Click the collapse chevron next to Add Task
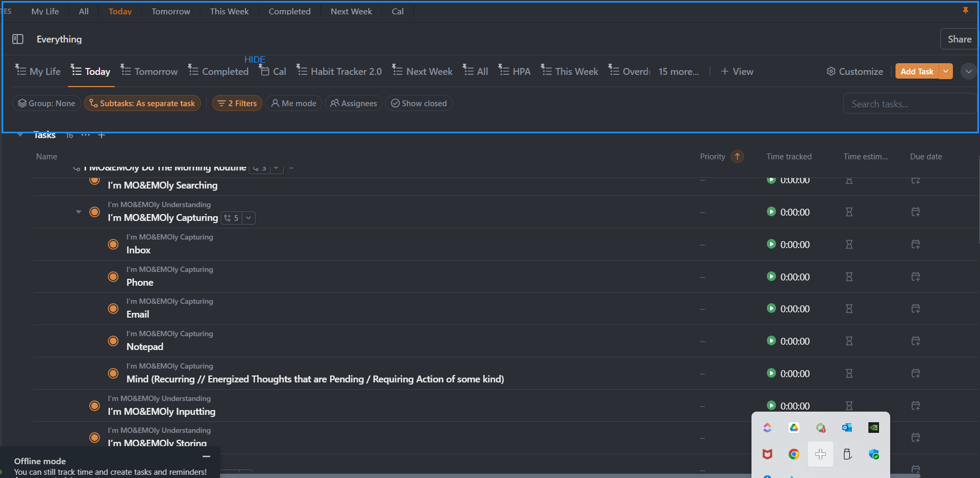The image size is (980, 478). tap(968, 71)
